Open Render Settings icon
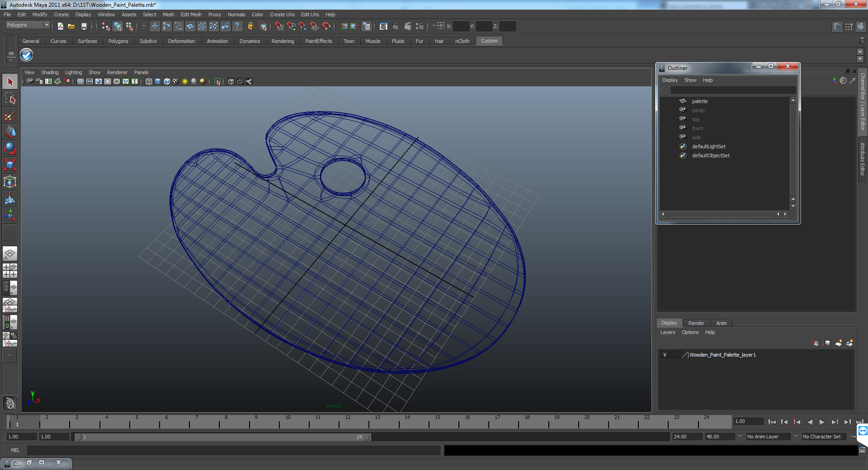Screen dimensions: 868x470 (420, 26)
